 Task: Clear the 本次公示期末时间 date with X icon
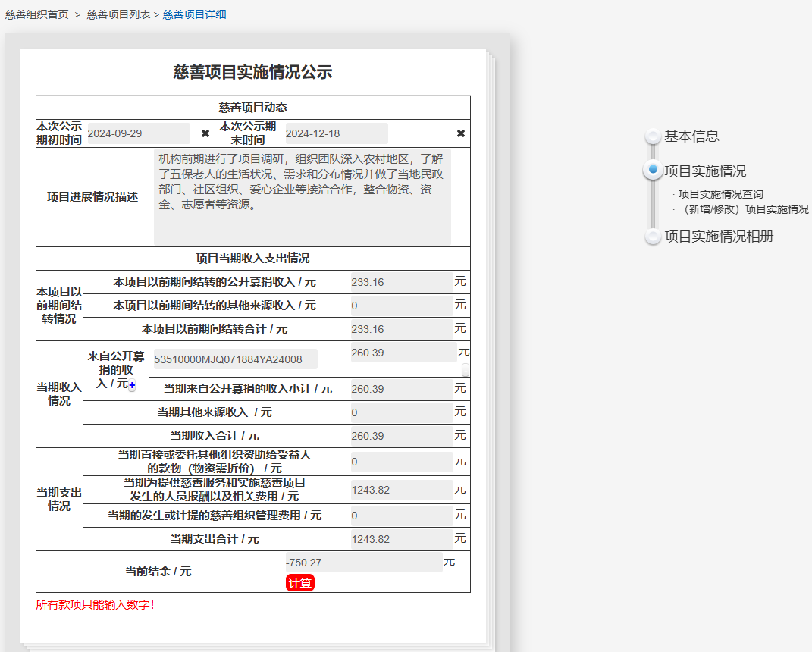pos(460,133)
